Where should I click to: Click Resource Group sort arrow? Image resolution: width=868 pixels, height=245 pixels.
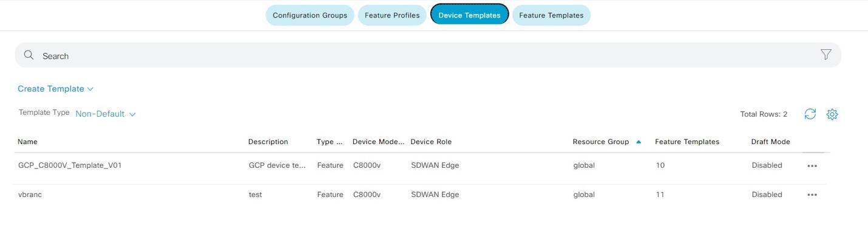point(639,142)
